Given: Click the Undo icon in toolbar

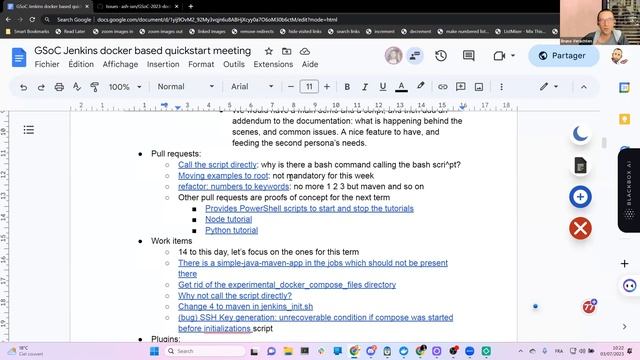Looking at the screenshot, I should tap(23, 87).
